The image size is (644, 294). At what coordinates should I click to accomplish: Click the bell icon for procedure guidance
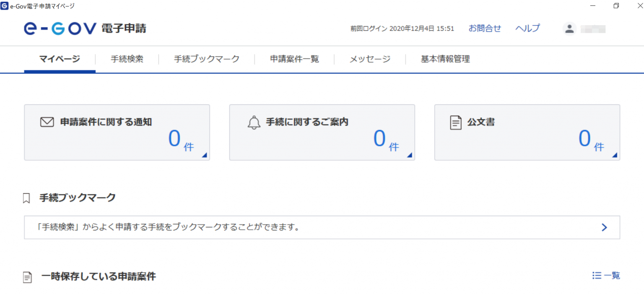pos(254,122)
